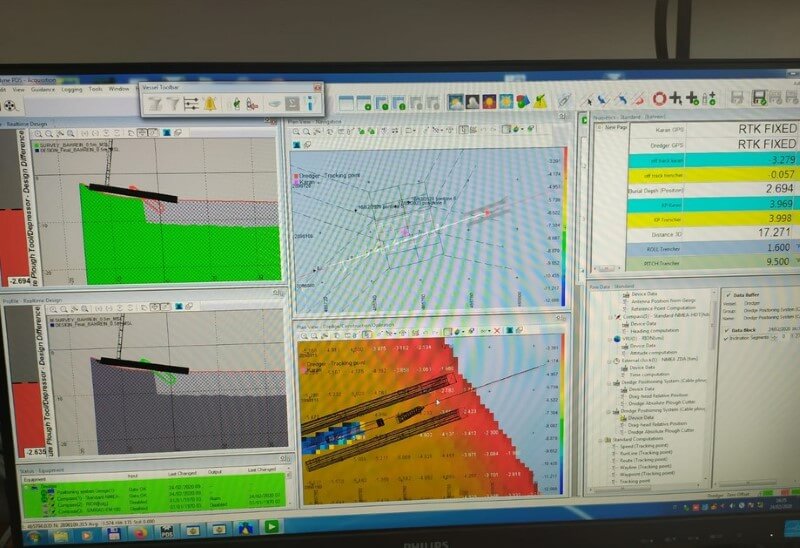Viewport: 800px width, 548px height.
Task: Click the off track trencher value 0.057
Action: (781, 174)
